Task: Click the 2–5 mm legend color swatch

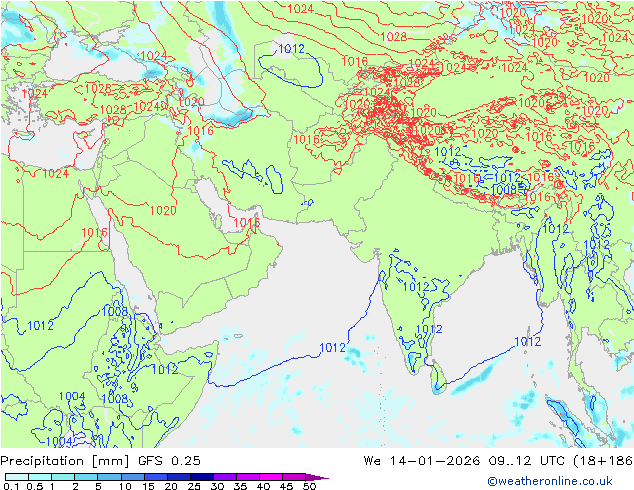Action: 86,477
